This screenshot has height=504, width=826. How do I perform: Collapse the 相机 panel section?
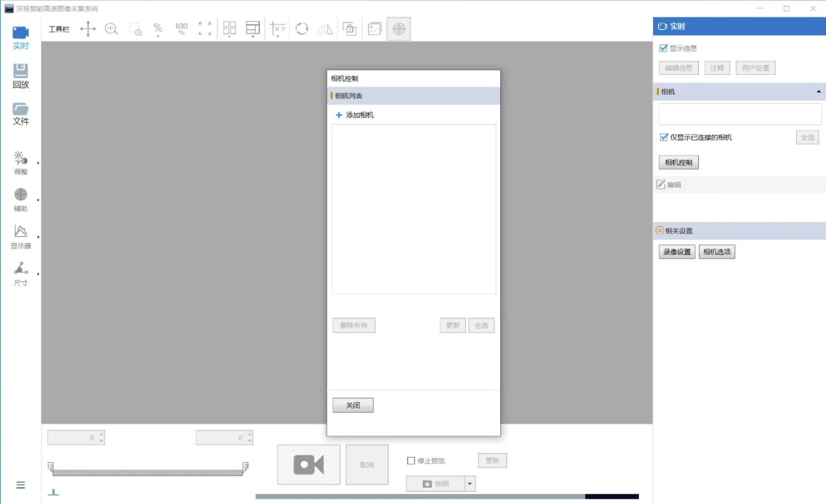pyautogui.click(x=818, y=92)
